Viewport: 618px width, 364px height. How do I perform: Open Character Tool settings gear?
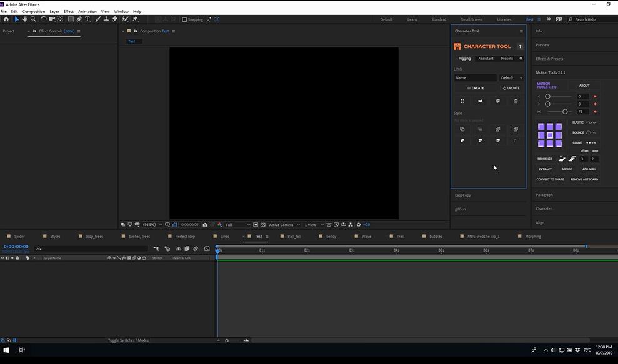coord(521,58)
